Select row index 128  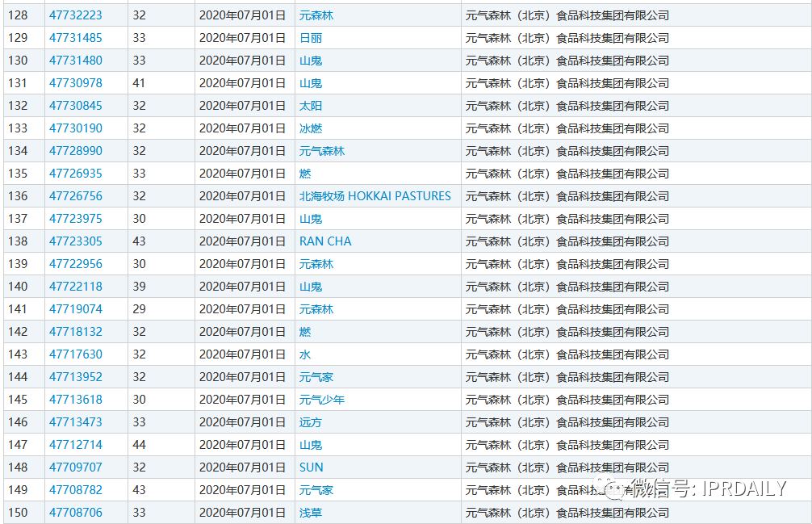pos(18,15)
